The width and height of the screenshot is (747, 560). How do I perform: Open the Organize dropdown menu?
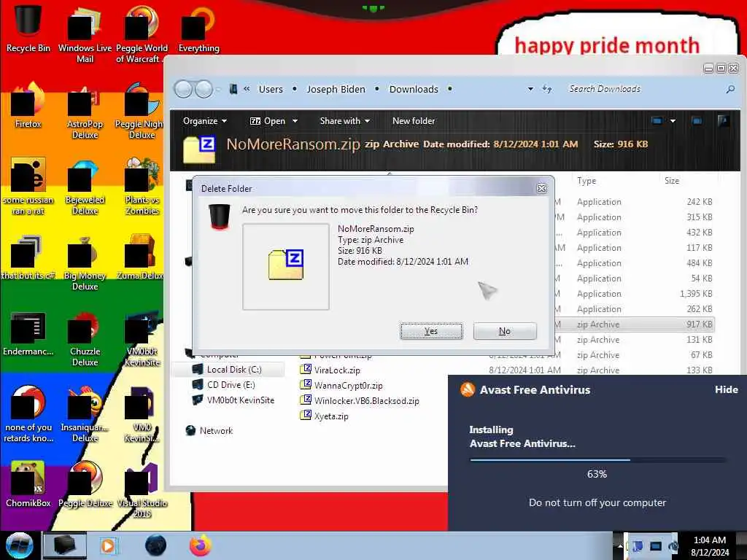204,121
